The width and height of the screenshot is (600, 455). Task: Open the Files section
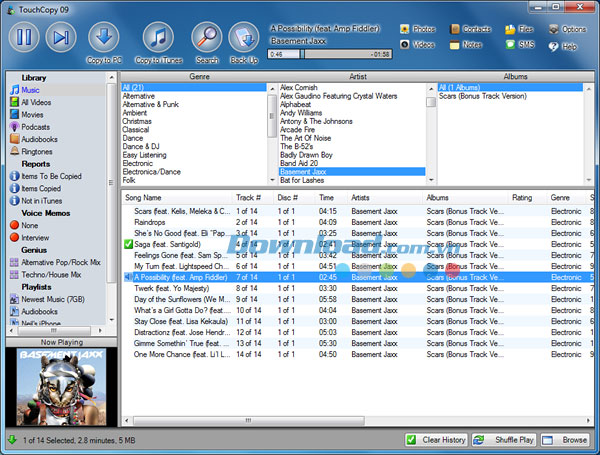(x=519, y=29)
